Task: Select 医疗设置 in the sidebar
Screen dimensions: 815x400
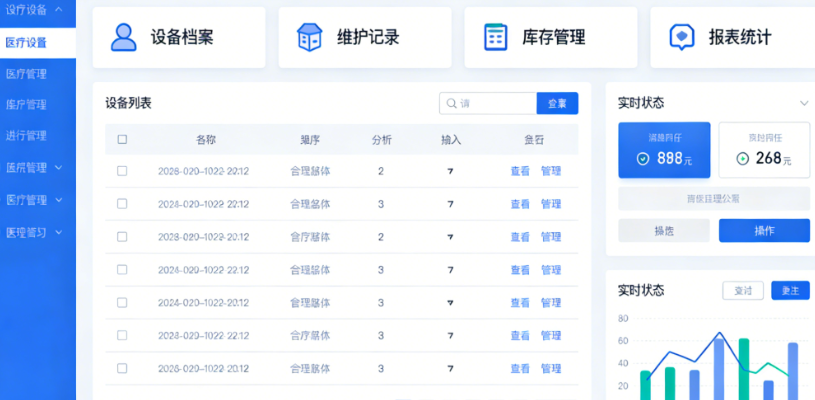Action: 26,43
